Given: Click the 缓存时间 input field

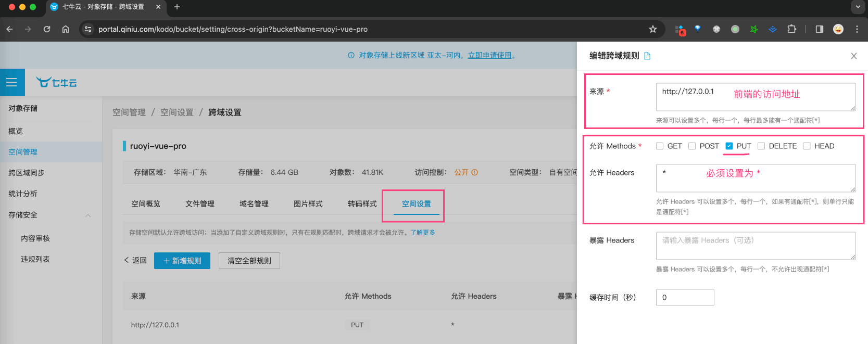Looking at the screenshot, I should [x=685, y=298].
